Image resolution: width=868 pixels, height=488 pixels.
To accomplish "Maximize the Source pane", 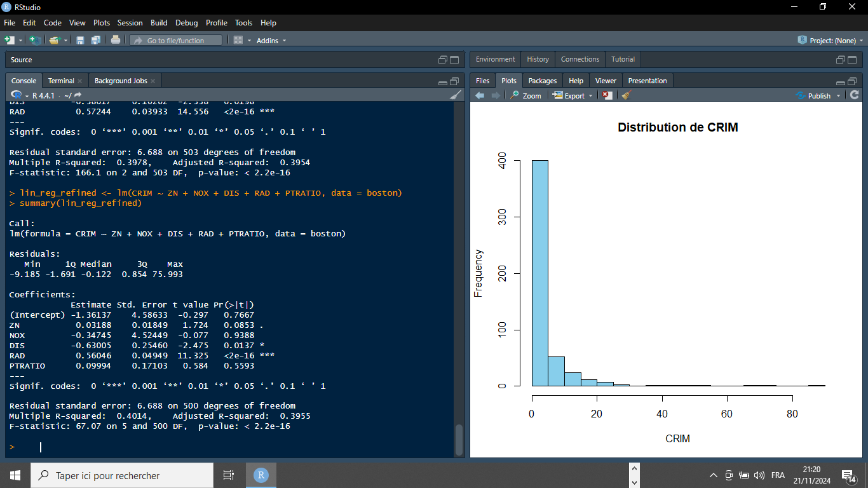I will (x=454, y=60).
